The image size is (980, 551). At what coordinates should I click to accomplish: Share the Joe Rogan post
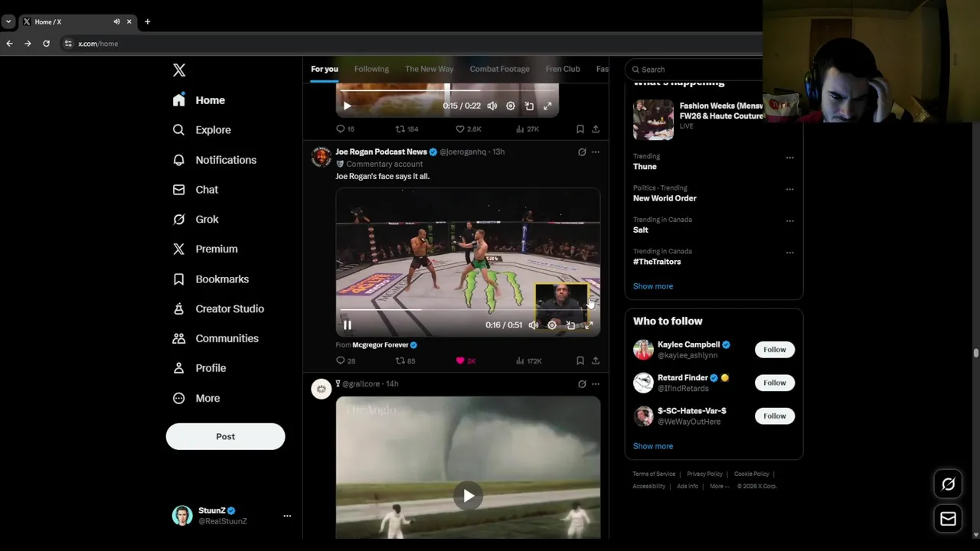pyautogui.click(x=596, y=360)
